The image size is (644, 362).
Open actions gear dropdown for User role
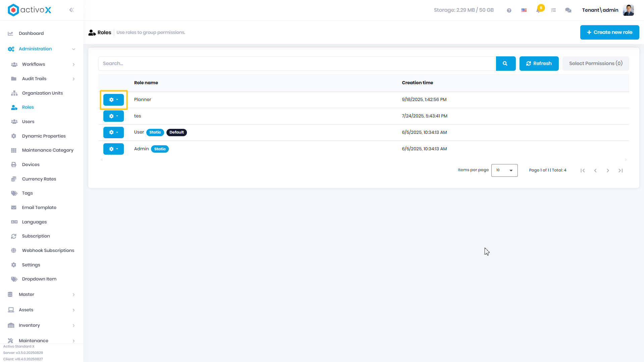pos(113,133)
